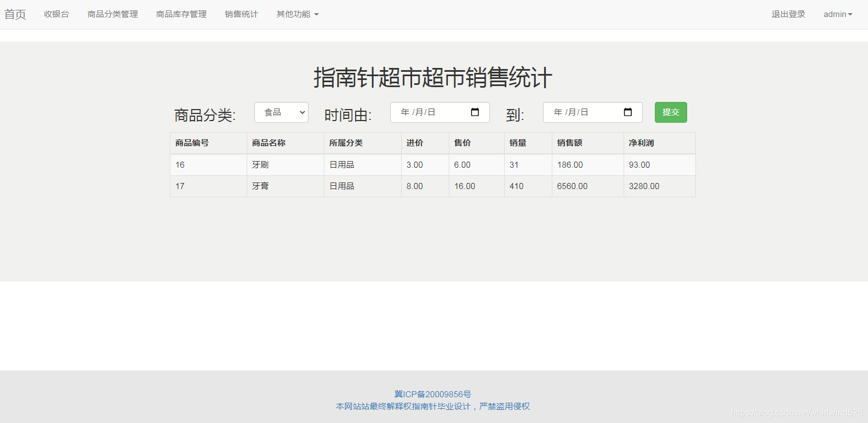Click the 商品编号 column header
Screen dimensions: 868x423
pos(209,143)
